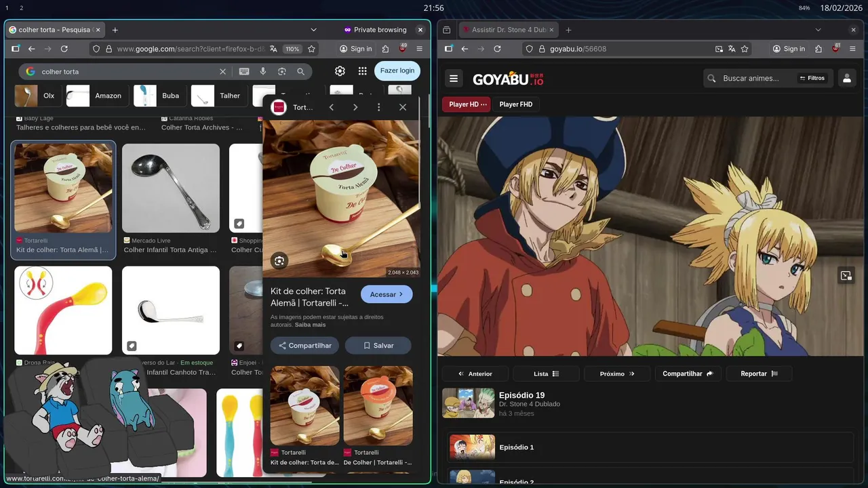This screenshot has width=868, height=488.
Task: Bookmark the Goyabu page with star
Action: pyautogui.click(x=745, y=49)
